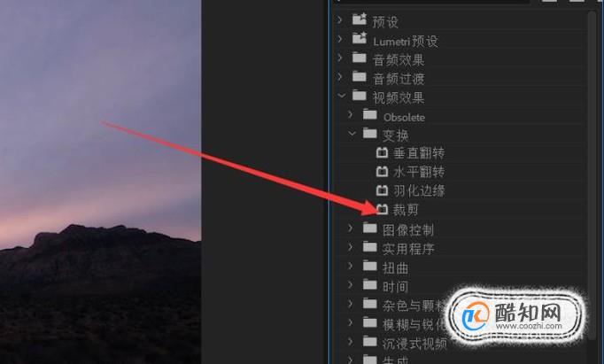Expand the 时间 folder
The width and height of the screenshot is (604, 364).
[350, 284]
